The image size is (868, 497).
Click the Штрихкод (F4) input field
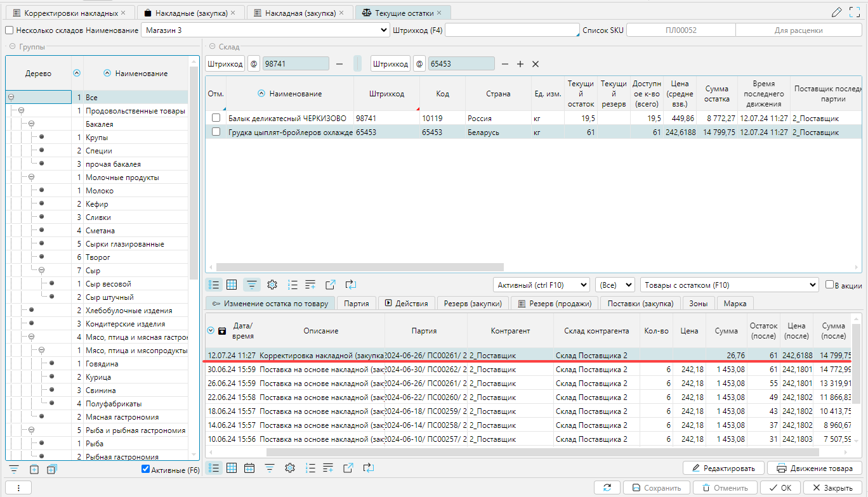(x=511, y=30)
